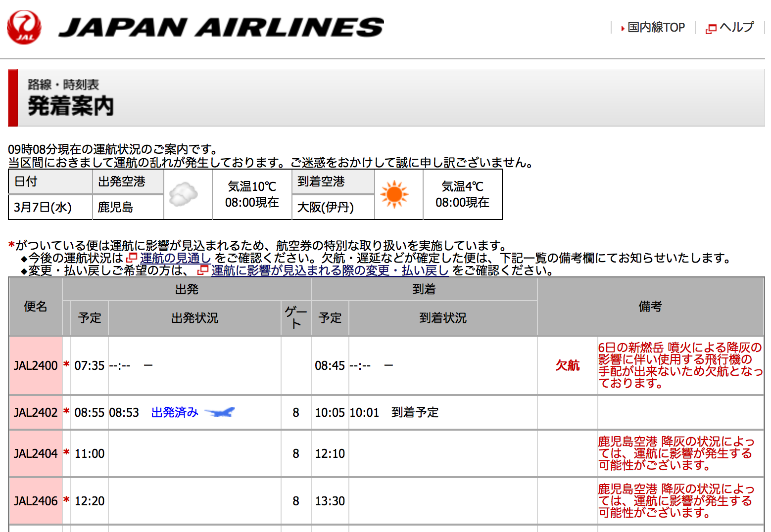771x532 pixels.
Task: Click the JAPAN AIRLINES wordmark
Action: click(221, 27)
